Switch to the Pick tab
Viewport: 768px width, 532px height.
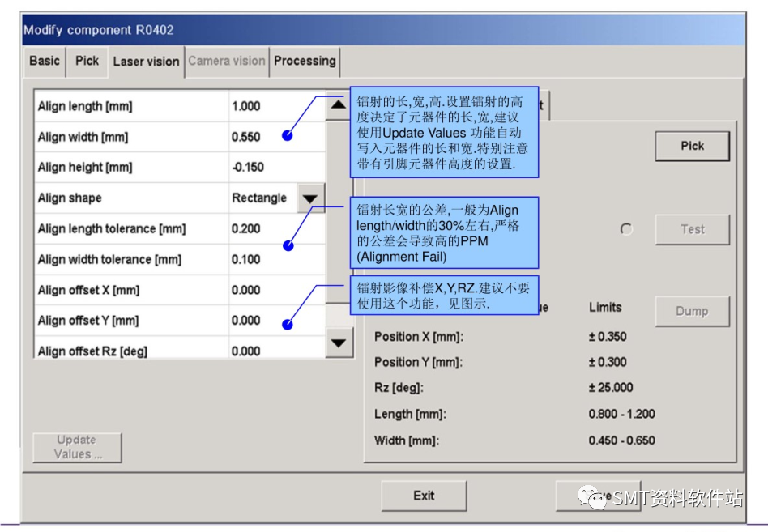click(86, 61)
